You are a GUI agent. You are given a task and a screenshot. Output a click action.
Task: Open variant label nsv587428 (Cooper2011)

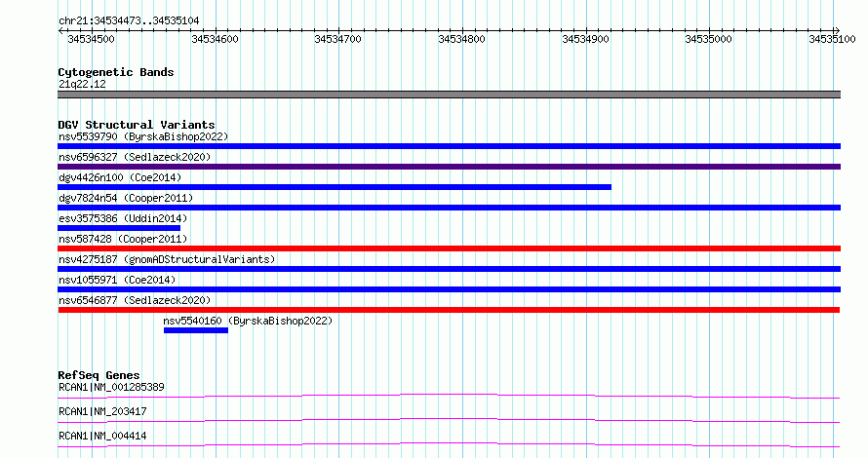[123, 239]
